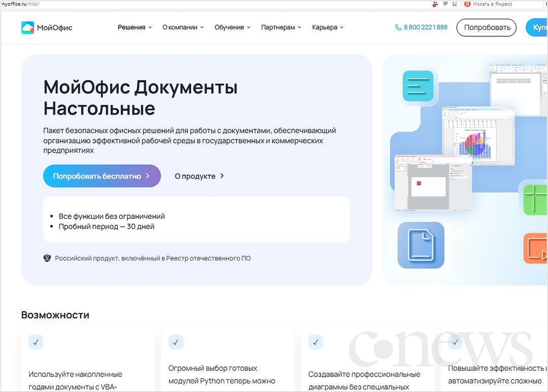Click checkmark on VBA documents feature card

pos(35,342)
